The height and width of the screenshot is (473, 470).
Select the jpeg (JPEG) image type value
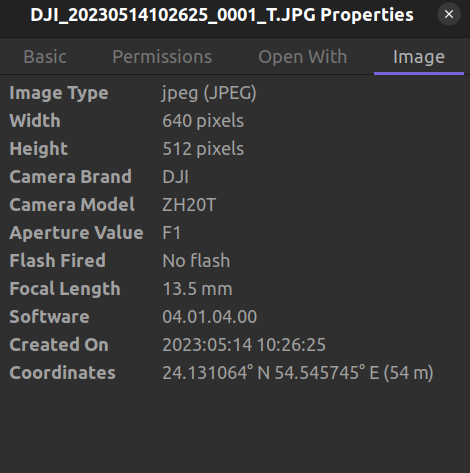209,93
